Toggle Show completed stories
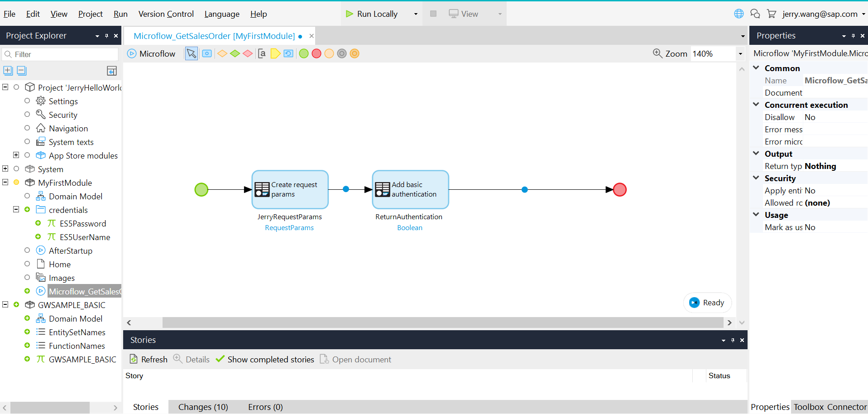Viewport: 868px width, 414px height. [265, 359]
